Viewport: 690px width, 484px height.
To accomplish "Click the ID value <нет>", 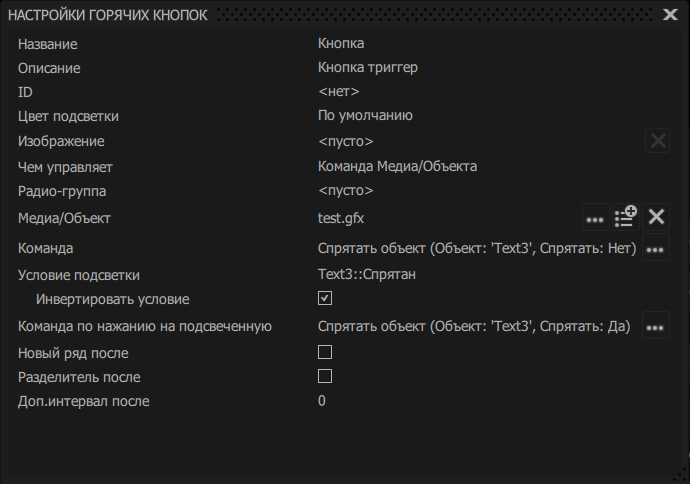I will [x=339, y=92].
